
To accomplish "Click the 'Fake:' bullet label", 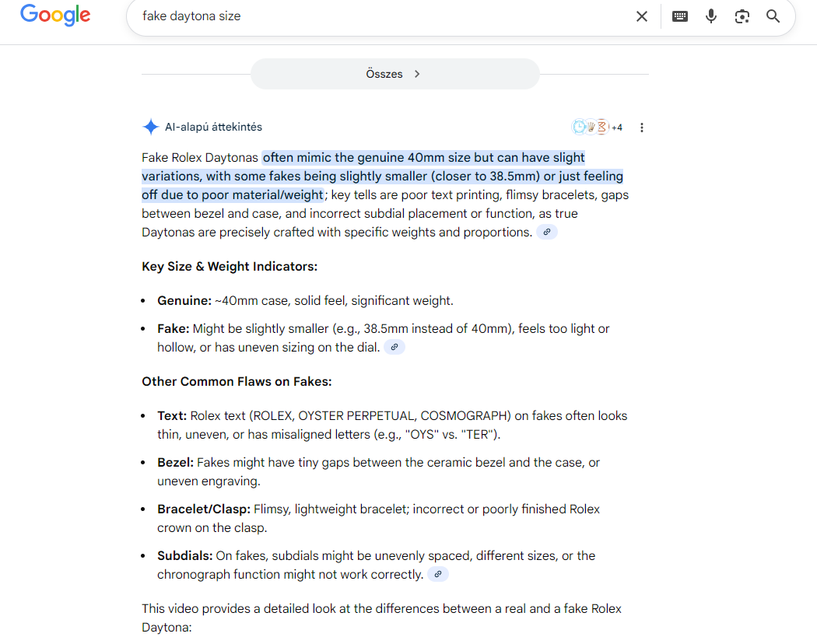I will [x=174, y=329].
